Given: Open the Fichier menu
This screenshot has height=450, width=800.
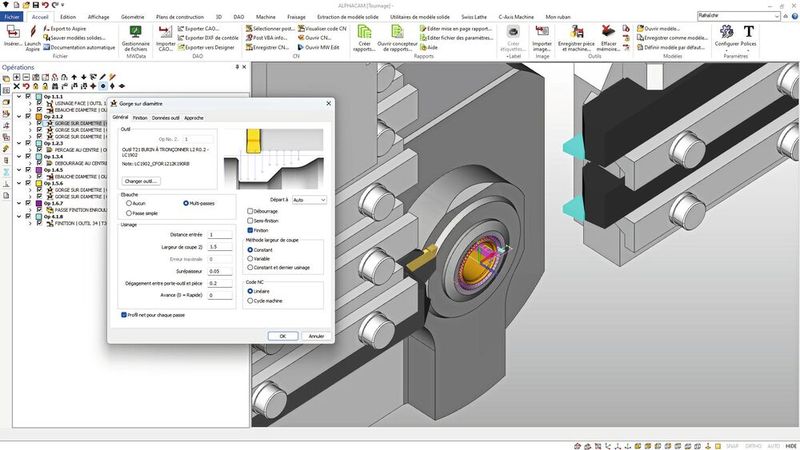Looking at the screenshot, I should [x=12, y=17].
